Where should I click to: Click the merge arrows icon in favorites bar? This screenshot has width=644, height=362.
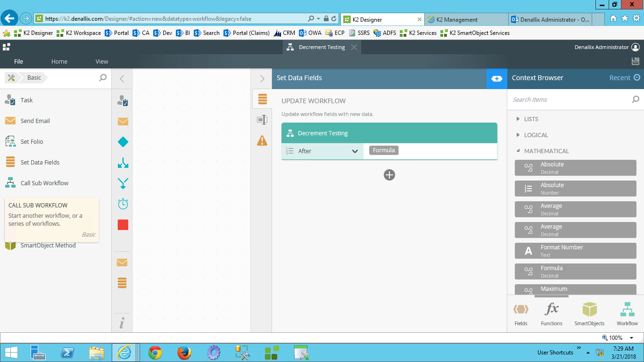(123, 183)
